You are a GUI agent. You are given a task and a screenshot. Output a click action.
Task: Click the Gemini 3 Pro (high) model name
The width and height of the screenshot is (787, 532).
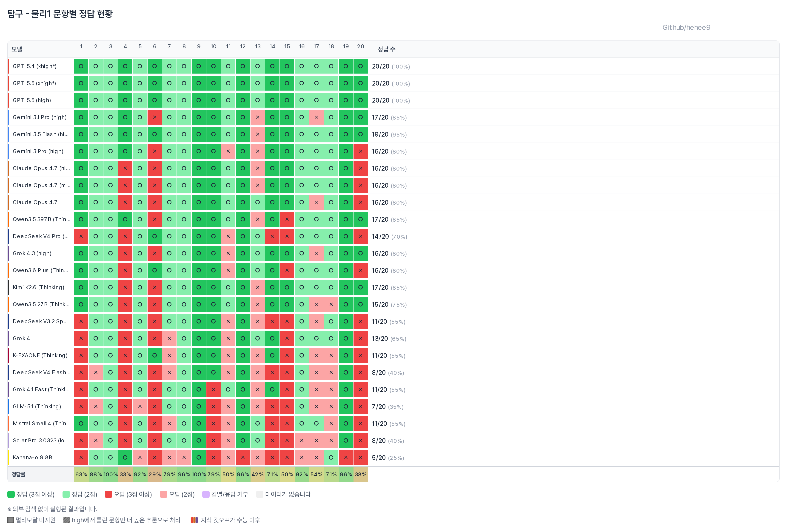pyautogui.click(x=38, y=151)
